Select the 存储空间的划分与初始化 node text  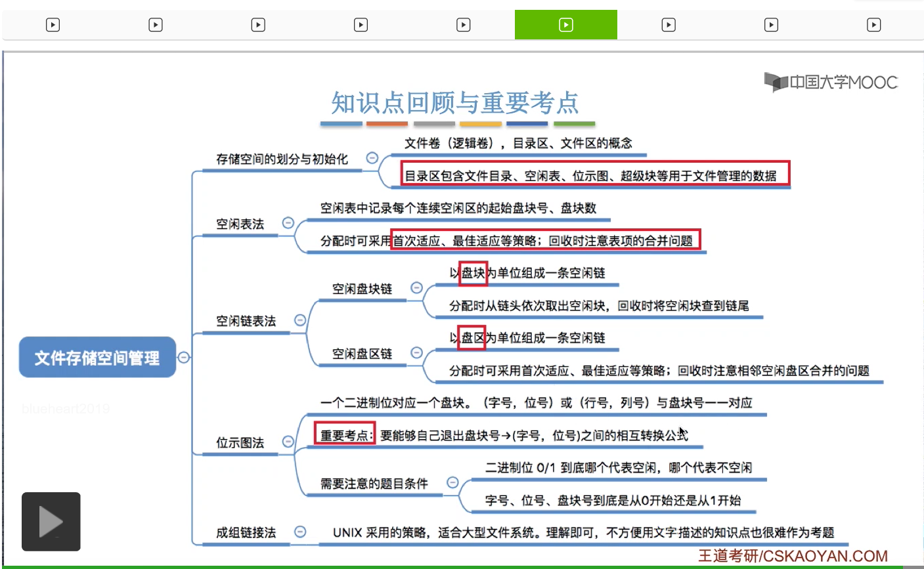pos(282,159)
